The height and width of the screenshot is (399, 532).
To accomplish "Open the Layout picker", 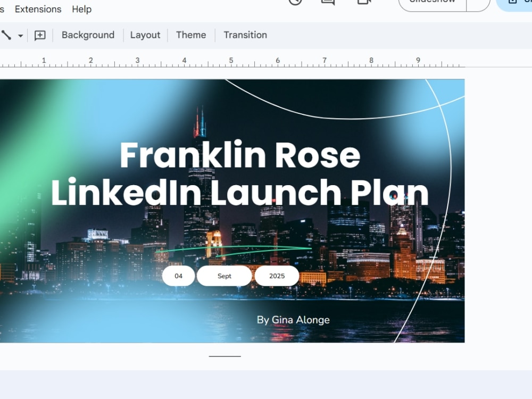I will [x=145, y=35].
